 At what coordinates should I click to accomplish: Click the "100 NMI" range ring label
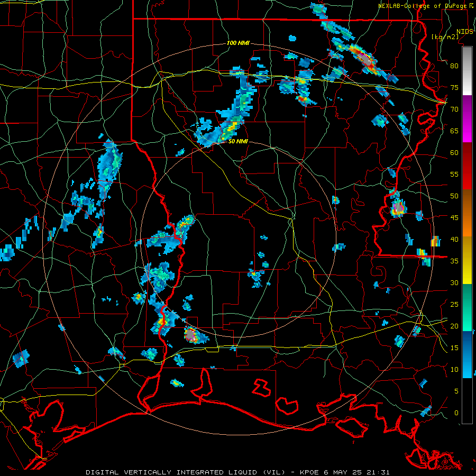click(238, 43)
